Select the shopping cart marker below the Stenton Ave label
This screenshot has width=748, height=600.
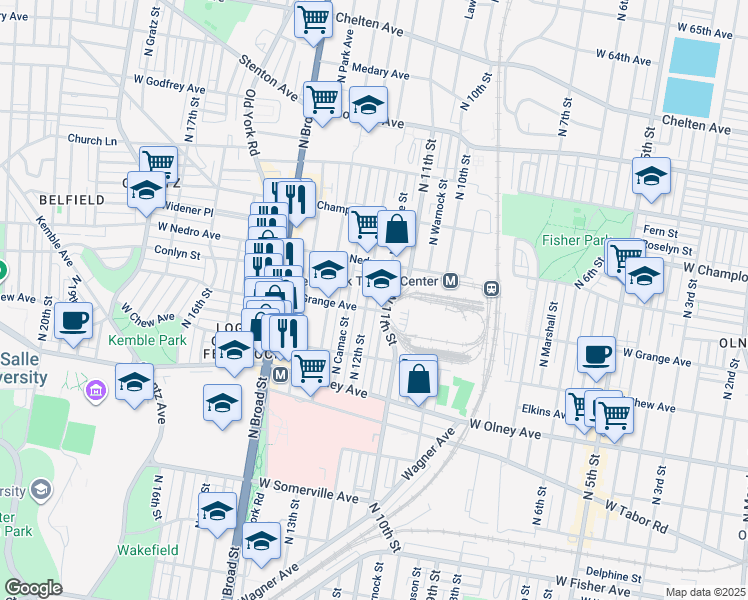323,103
